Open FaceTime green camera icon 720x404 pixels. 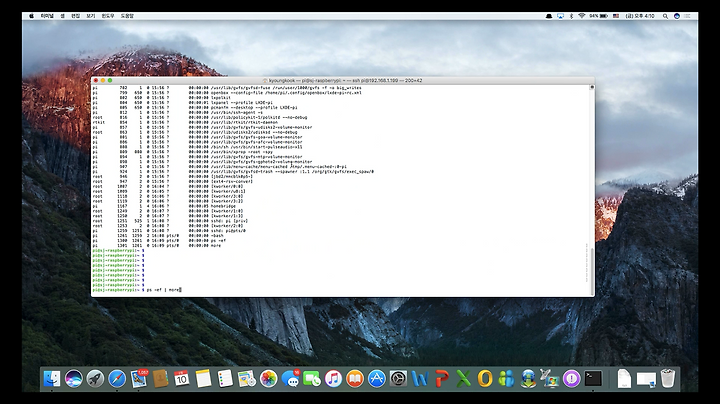[x=312, y=379]
